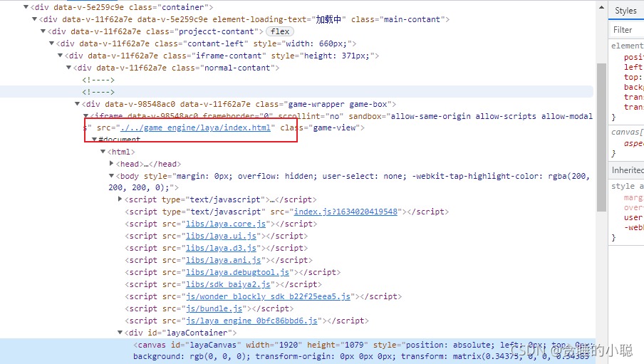
Task: Expand the collapsed head element
Action: click(x=111, y=164)
